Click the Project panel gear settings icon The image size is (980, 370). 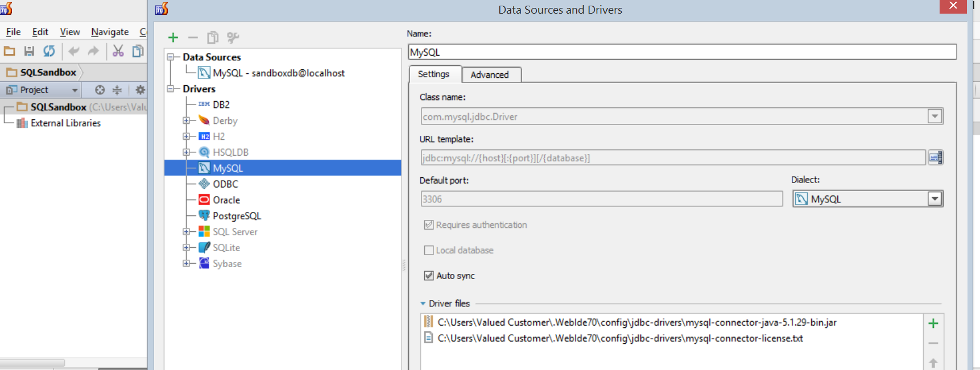pos(140,90)
